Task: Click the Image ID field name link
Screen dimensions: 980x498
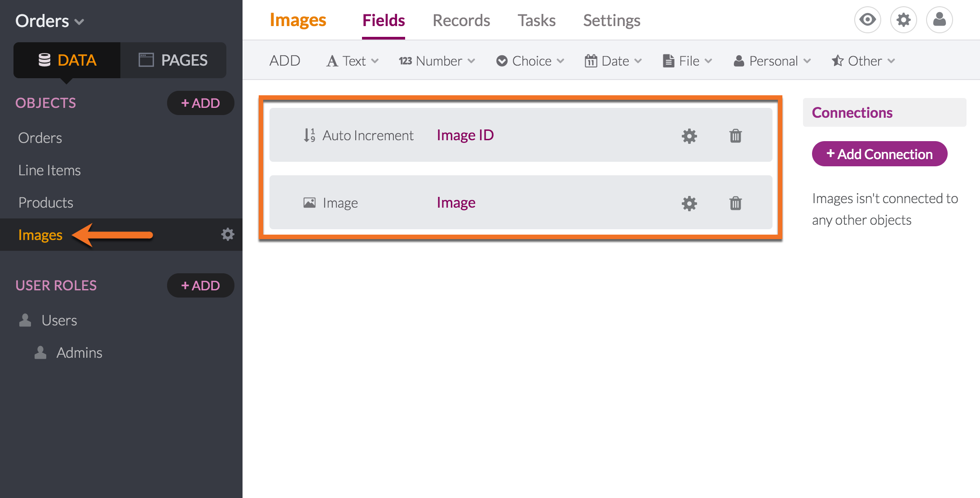Action: (x=465, y=135)
